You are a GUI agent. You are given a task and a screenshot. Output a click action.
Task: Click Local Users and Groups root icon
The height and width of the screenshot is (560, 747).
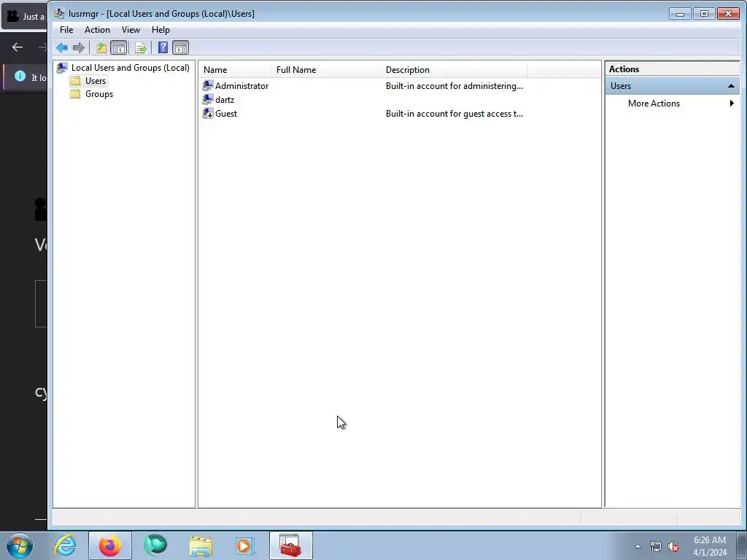(62, 68)
